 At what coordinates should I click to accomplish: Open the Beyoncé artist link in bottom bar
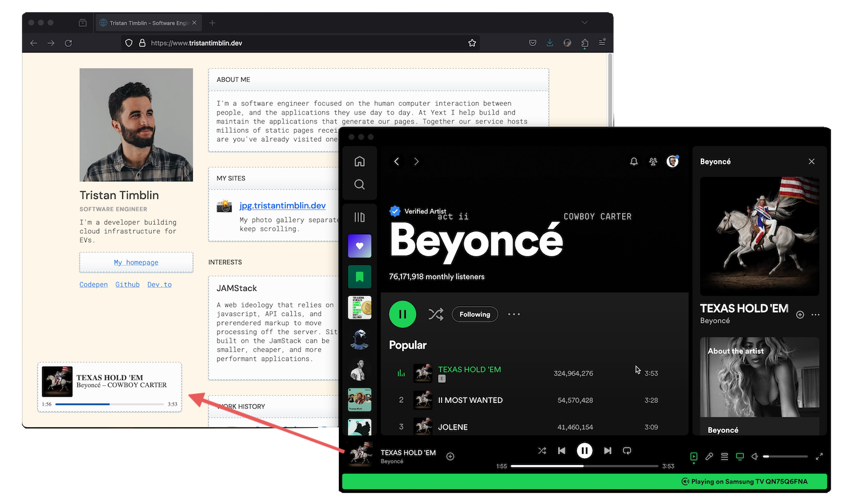pyautogui.click(x=392, y=461)
